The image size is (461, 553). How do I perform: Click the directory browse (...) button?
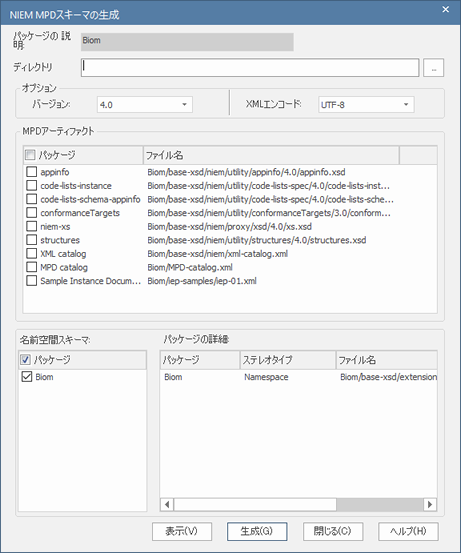433,68
